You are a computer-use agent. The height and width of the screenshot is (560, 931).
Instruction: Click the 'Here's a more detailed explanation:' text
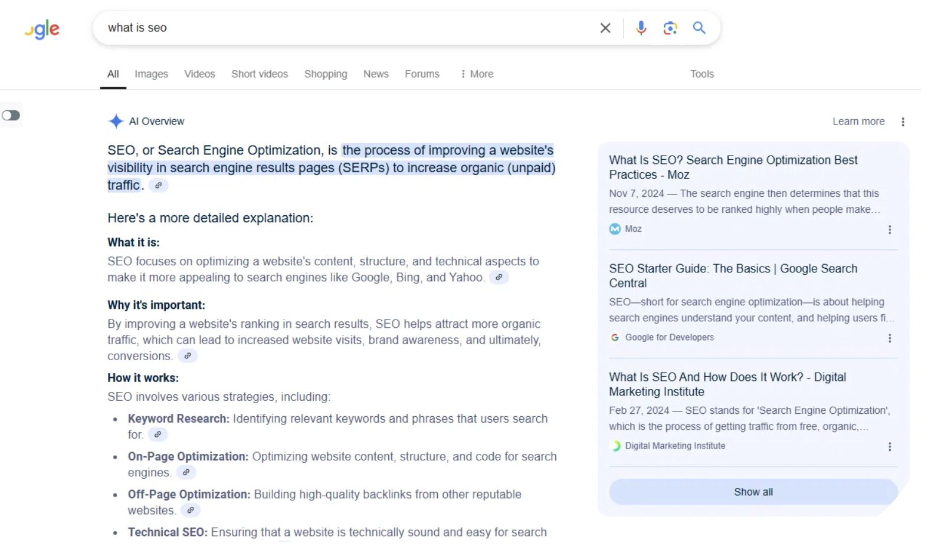click(x=210, y=218)
